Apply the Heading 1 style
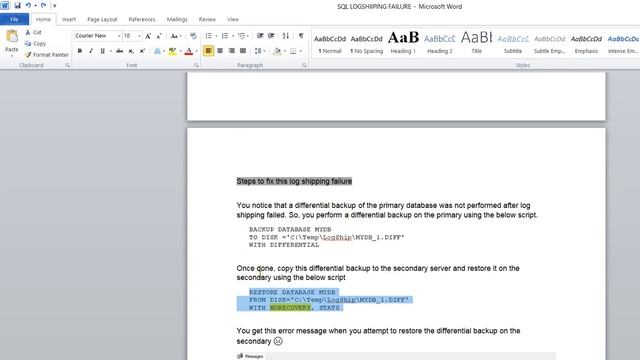 [x=403, y=44]
